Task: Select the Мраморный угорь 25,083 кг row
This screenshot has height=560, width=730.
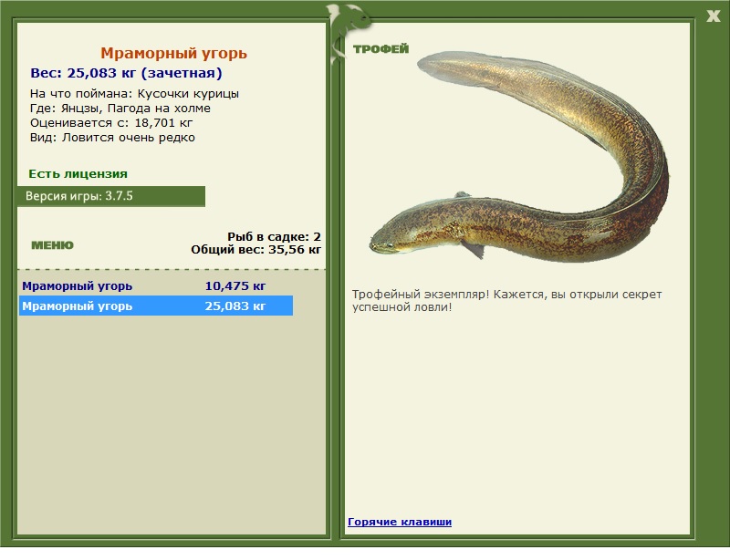Action: (156, 306)
